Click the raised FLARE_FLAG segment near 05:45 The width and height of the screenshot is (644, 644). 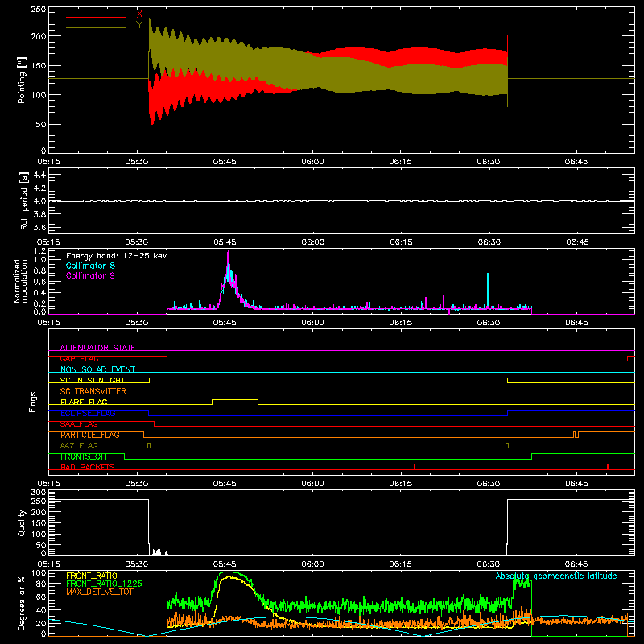pyautogui.click(x=235, y=399)
